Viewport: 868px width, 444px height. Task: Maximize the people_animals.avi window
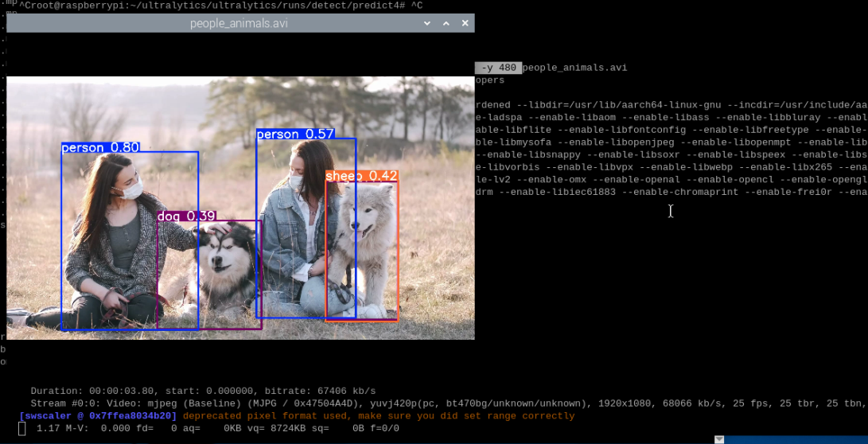446,23
